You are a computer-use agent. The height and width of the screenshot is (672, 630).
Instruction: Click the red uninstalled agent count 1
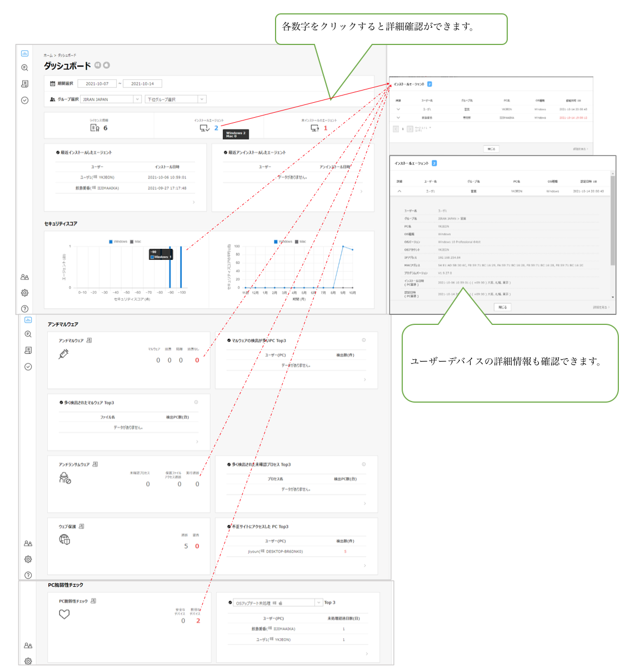click(326, 128)
